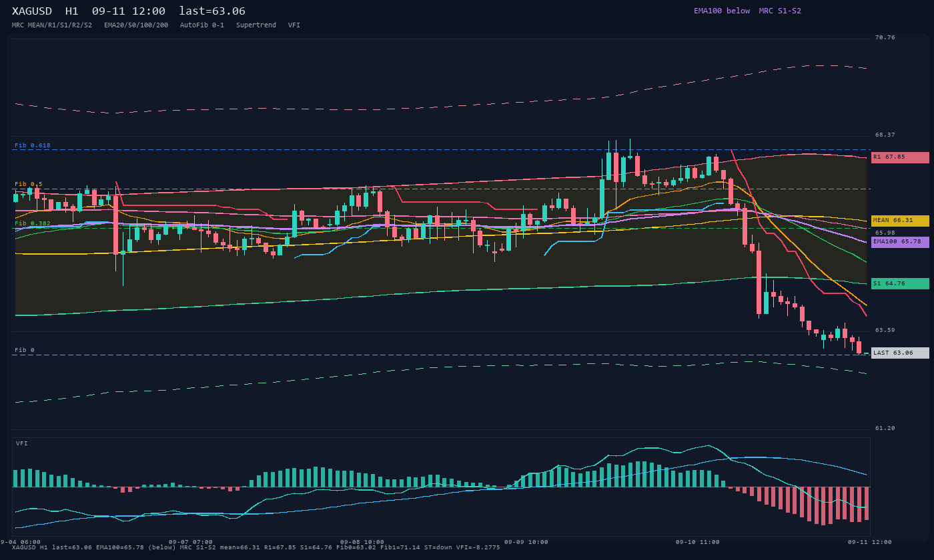This screenshot has width=934, height=560.
Task: Click the VFI panel title label
Action: [22, 443]
